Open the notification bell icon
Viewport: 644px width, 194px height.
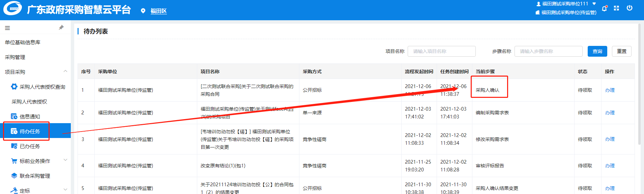click(604, 8)
